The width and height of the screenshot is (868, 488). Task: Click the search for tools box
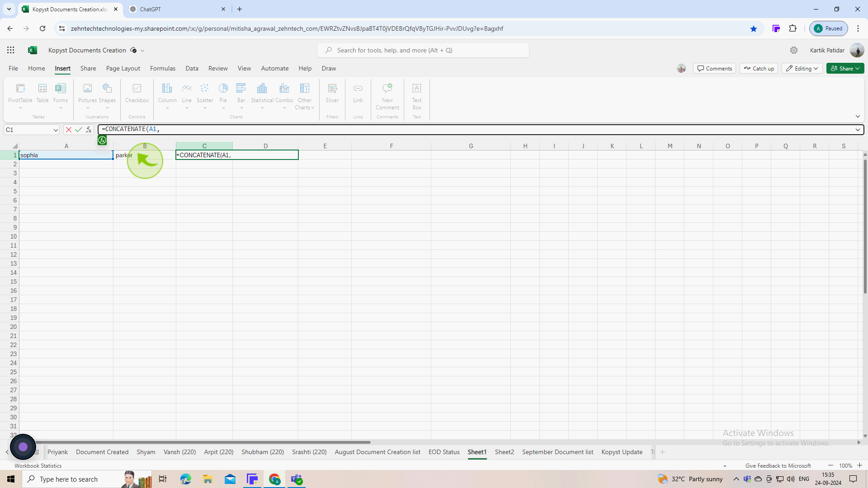(x=423, y=50)
